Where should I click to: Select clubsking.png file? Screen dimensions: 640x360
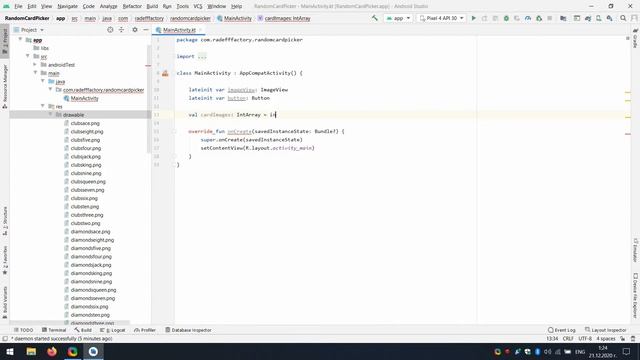86,165
